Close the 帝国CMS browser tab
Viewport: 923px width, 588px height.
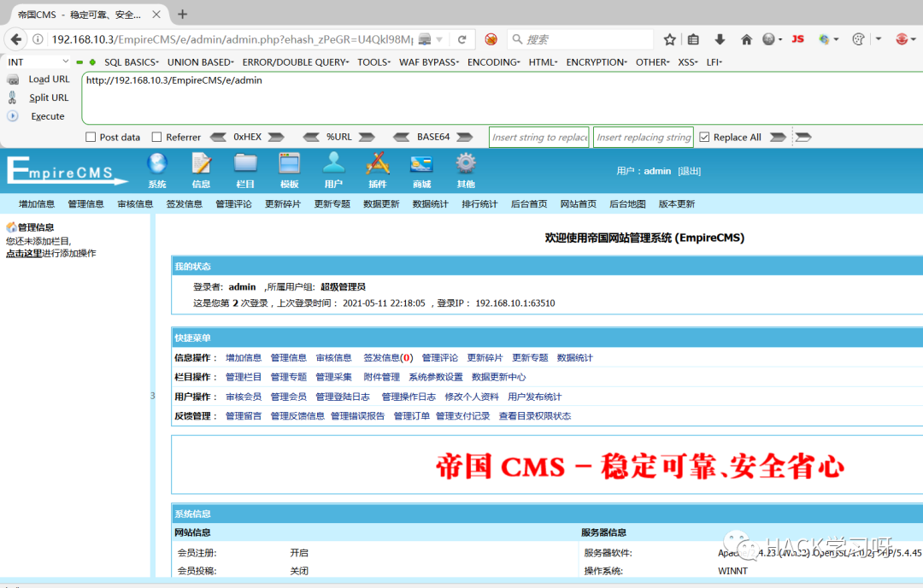coord(156,15)
